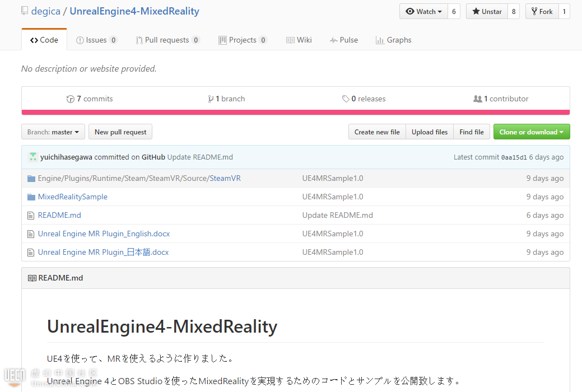The height and width of the screenshot is (392, 582).
Task: Open the README.md file link
Action: [59, 215]
